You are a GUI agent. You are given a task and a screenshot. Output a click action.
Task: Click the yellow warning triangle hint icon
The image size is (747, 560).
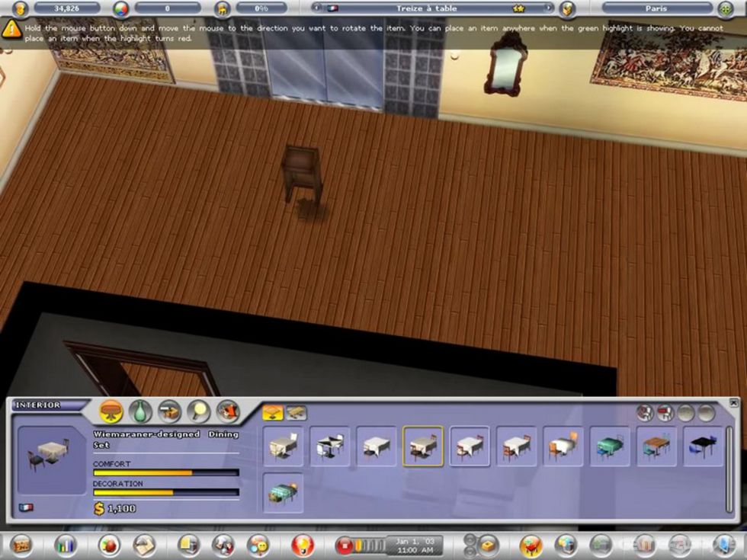11,30
